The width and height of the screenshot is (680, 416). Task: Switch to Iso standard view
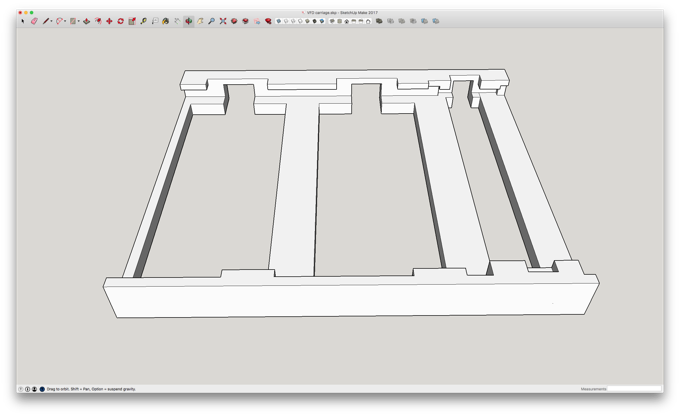[332, 21]
